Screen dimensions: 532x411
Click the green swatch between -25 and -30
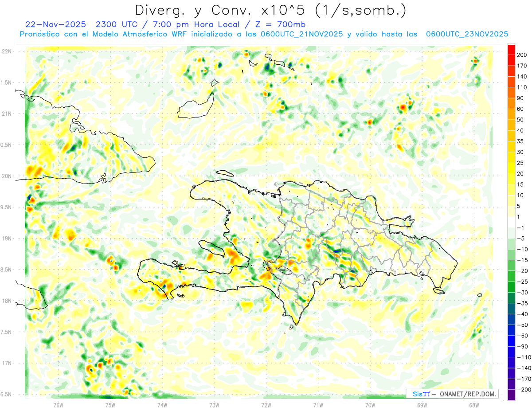(x=511, y=287)
